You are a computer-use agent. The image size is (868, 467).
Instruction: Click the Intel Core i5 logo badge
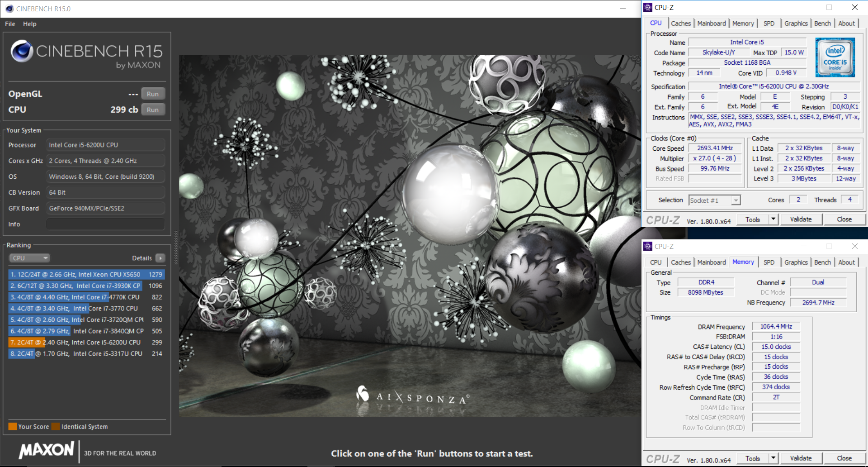click(835, 57)
